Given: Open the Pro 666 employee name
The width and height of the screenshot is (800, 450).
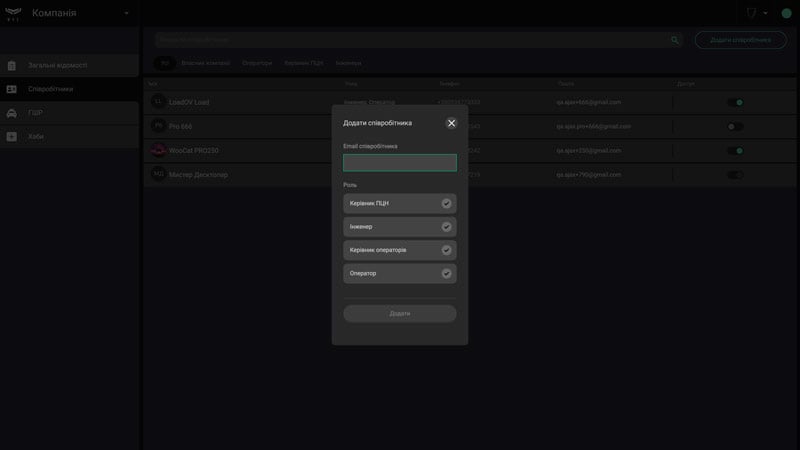Looking at the screenshot, I should 181,127.
